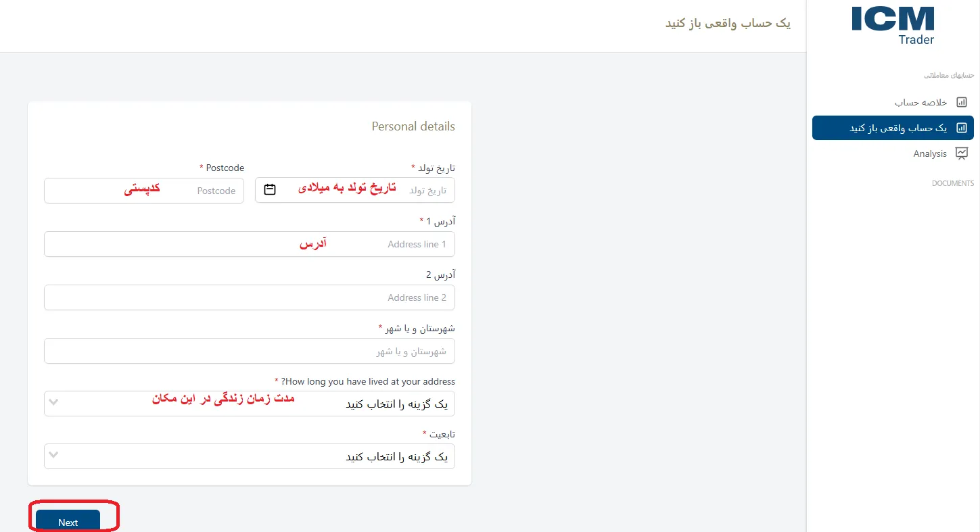Click the شهرستان و یا شهر city field
980x532 pixels.
tap(250, 351)
